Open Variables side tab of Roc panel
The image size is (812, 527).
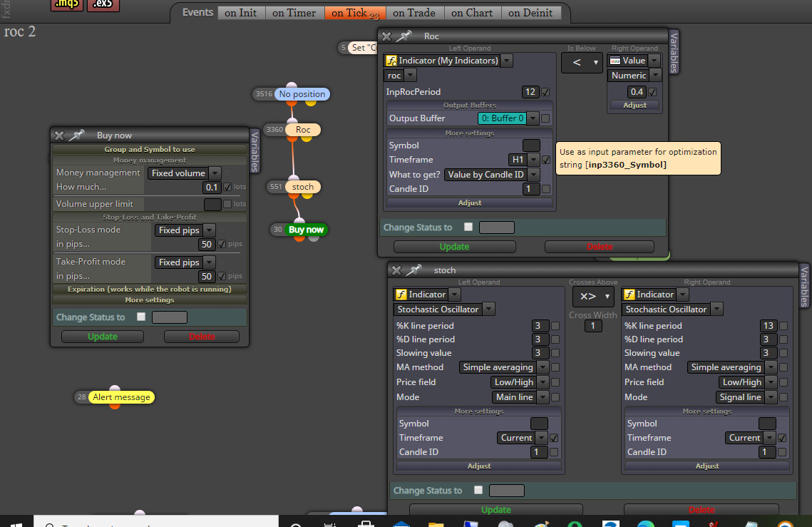click(x=674, y=52)
